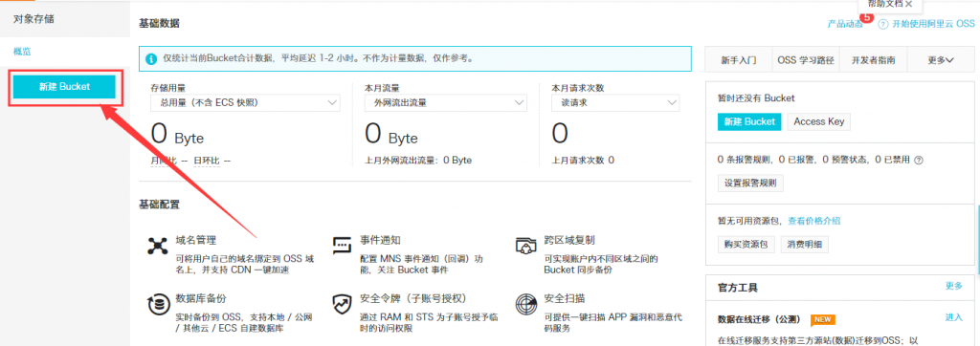This screenshot has width=980, height=346.
Task: Click the 事件通知 message icon
Action: (343, 245)
